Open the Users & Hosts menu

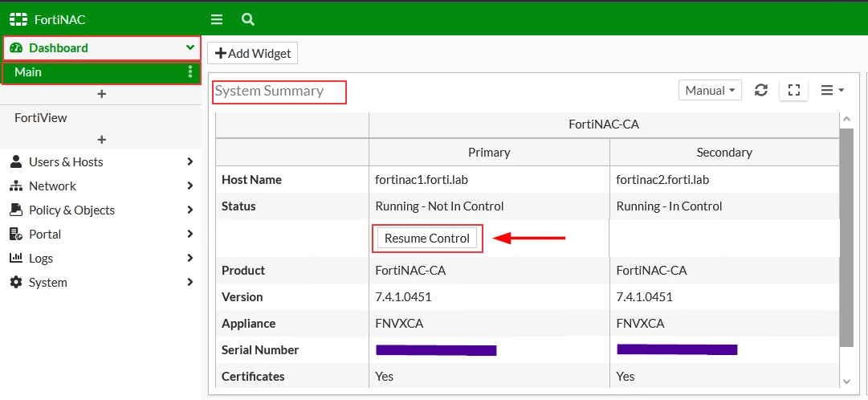click(100, 161)
